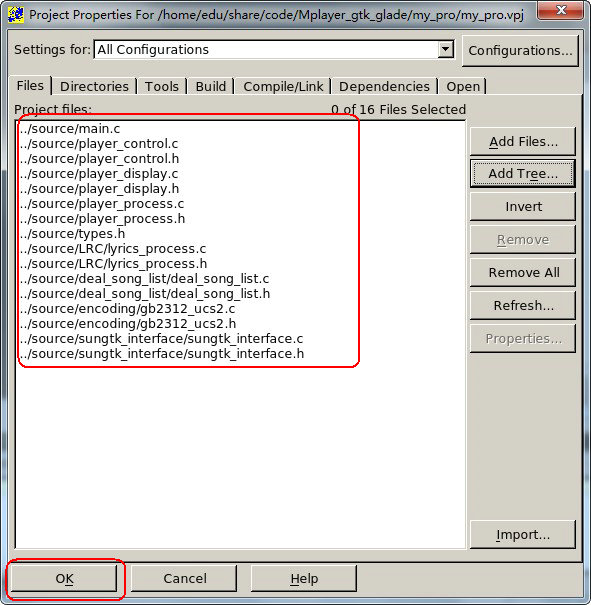Select ../source/main.c in project files

(70, 128)
